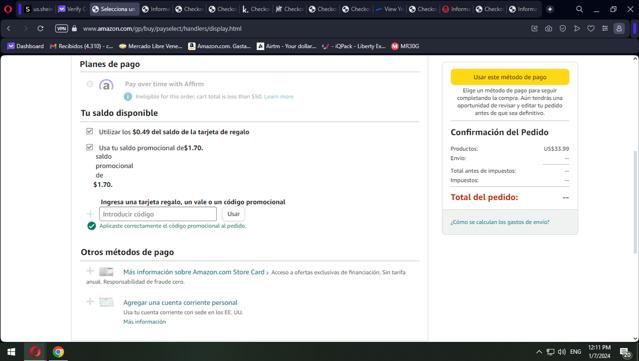The height and width of the screenshot is (361, 639).
Task: Click the ENG language indicator
Action: click(575, 352)
